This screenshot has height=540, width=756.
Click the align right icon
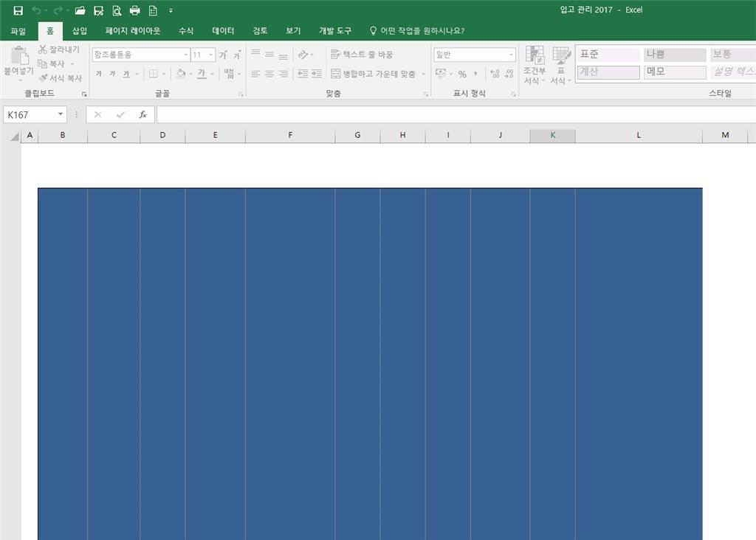283,74
